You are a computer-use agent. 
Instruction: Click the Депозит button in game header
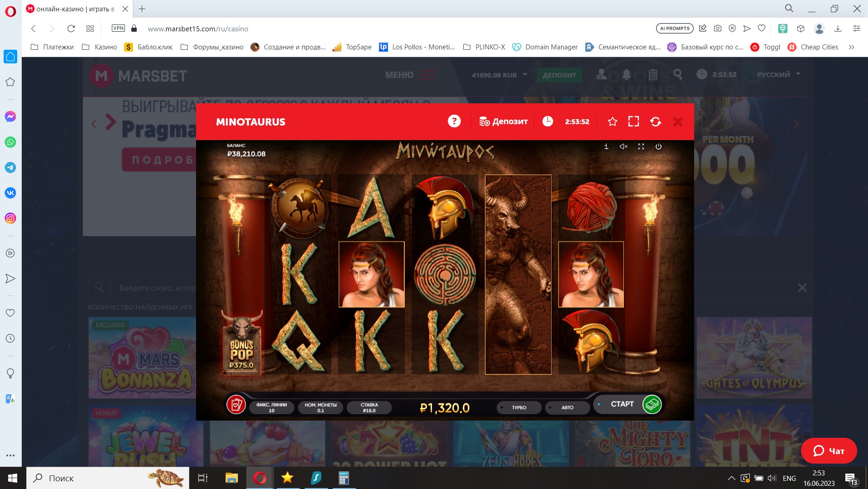[504, 121]
